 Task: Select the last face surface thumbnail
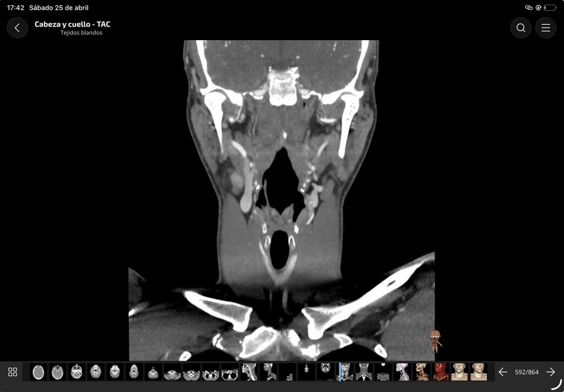(x=479, y=372)
